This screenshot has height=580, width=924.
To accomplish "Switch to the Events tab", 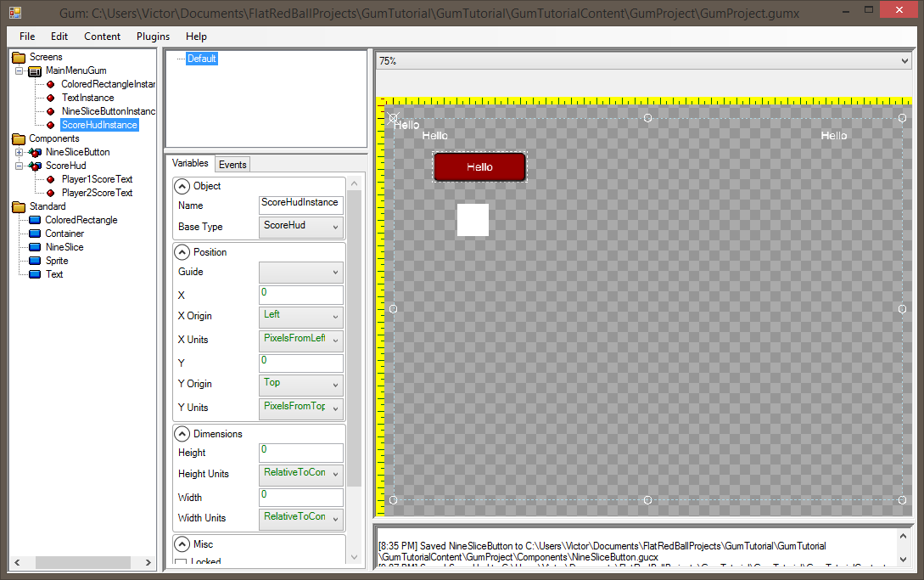I will coord(232,165).
